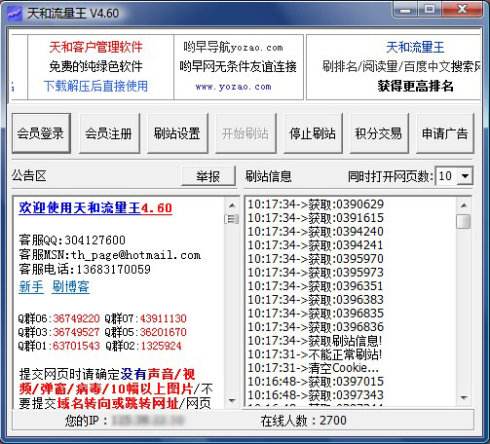Click the 在线人数：2700 status text
The height and width of the screenshot is (444, 490).
(x=304, y=421)
